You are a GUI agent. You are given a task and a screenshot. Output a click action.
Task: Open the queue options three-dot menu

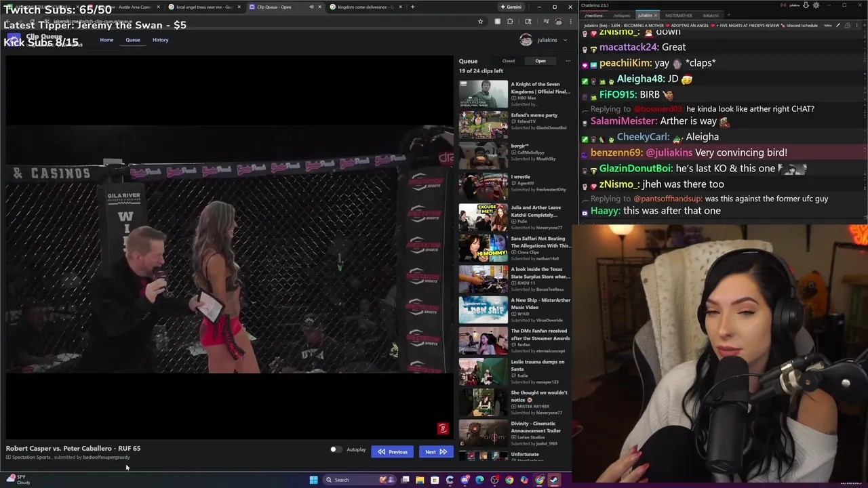[x=568, y=61]
